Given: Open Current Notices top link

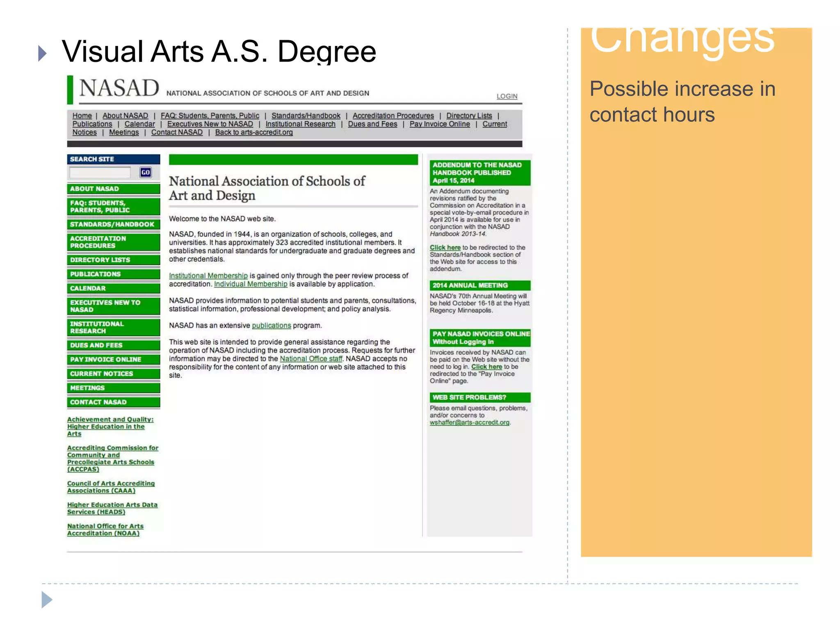Looking at the screenshot, I should pyautogui.click(x=495, y=124).
